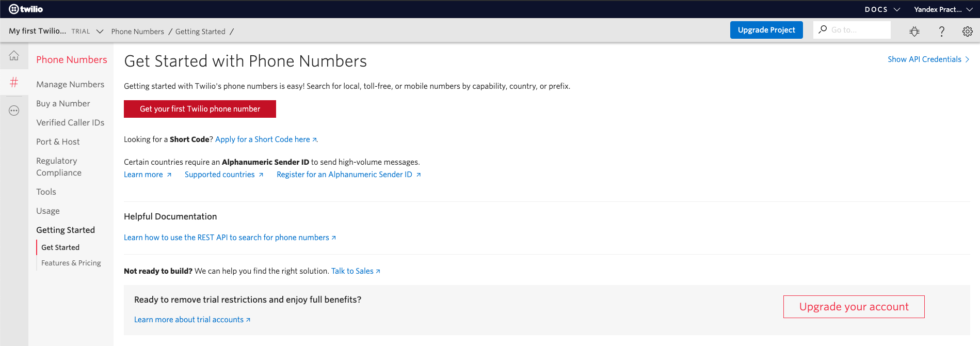Expand the DOCS dropdown

pyautogui.click(x=882, y=9)
